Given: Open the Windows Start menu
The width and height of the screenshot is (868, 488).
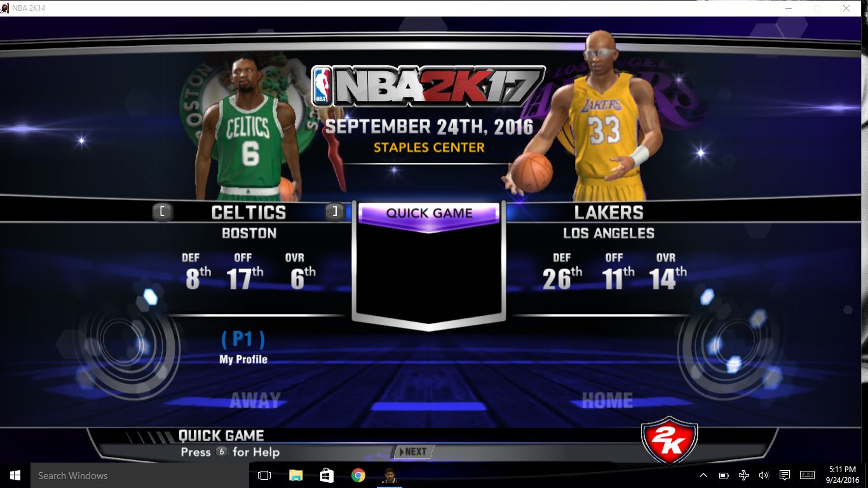Looking at the screenshot, I should point(15,475).
